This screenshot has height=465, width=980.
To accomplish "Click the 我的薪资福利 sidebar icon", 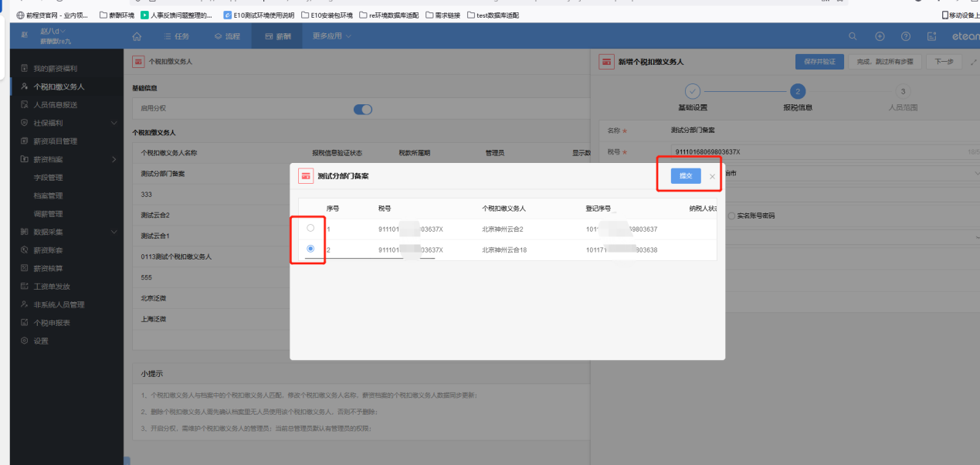I will [25, 69].
